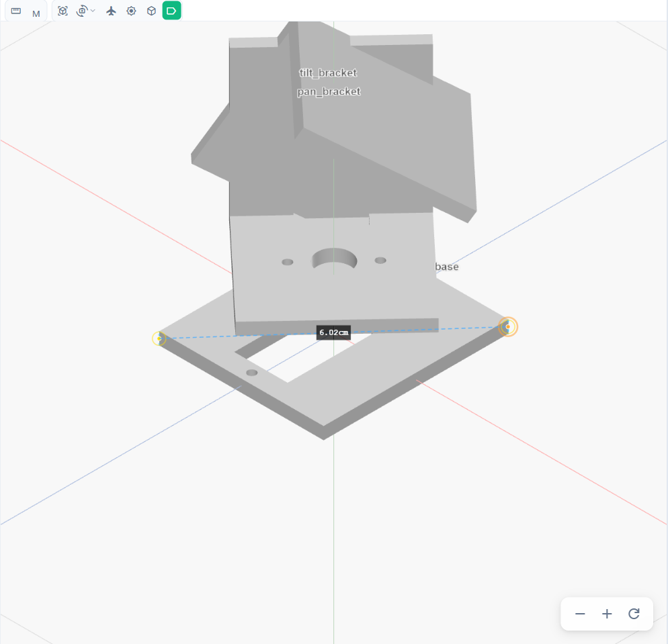Toggle the green labels tag button

(171, 11)
